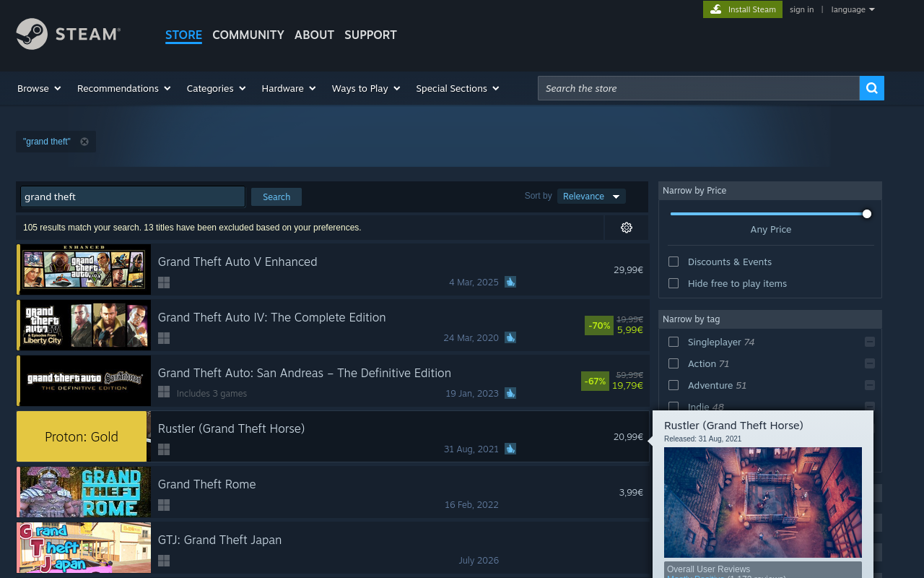Viewport: 924px width, 578px height.
Task: Click the Grand Theft Auto IV thumbnail
Action: [x=85, y=324]
